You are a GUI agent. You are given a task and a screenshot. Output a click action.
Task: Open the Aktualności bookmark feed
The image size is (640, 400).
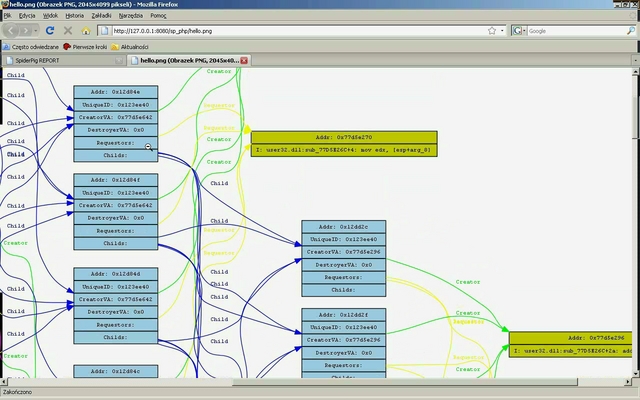pyautogui.click(x=130, y=47)
